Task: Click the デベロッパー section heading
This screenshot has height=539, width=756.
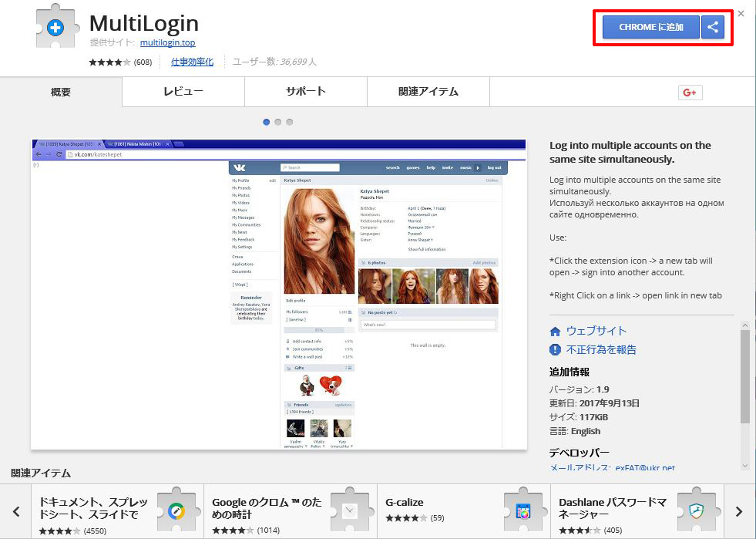Action: 579,453
